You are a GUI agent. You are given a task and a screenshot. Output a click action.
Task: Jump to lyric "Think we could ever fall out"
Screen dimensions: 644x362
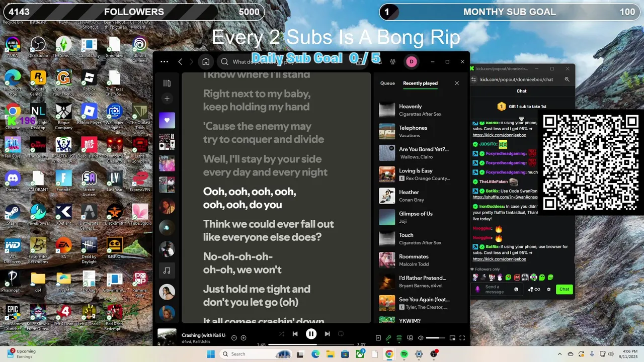click(x=268, y=230)
